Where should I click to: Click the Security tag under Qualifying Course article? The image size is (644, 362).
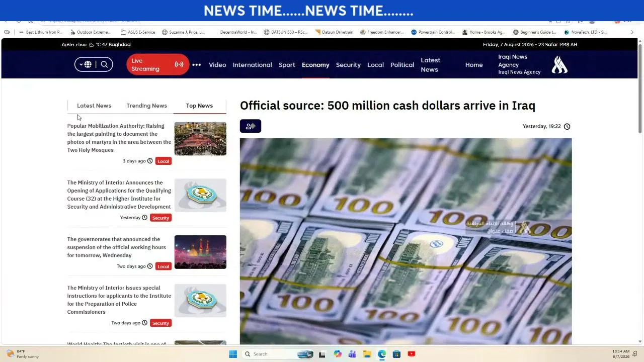click(x=160, y=218)
